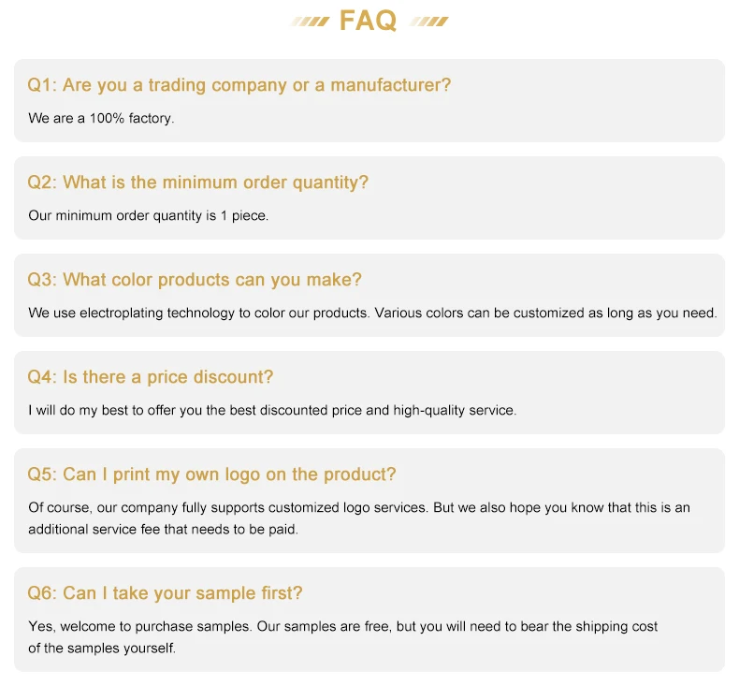This screenshot has height=700, width=739.
Task: Open the Q5 print my own logo question
Action: coord(211,474)
